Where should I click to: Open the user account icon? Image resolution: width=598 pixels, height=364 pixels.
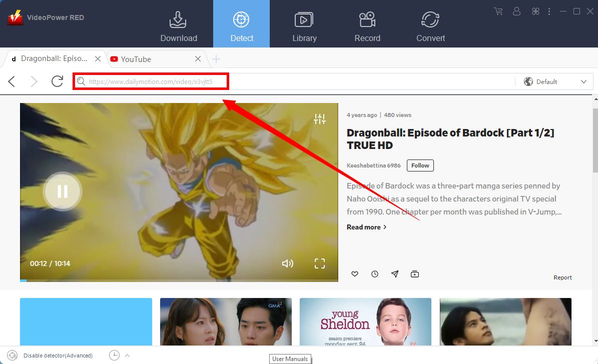click(x=516, y=11)
